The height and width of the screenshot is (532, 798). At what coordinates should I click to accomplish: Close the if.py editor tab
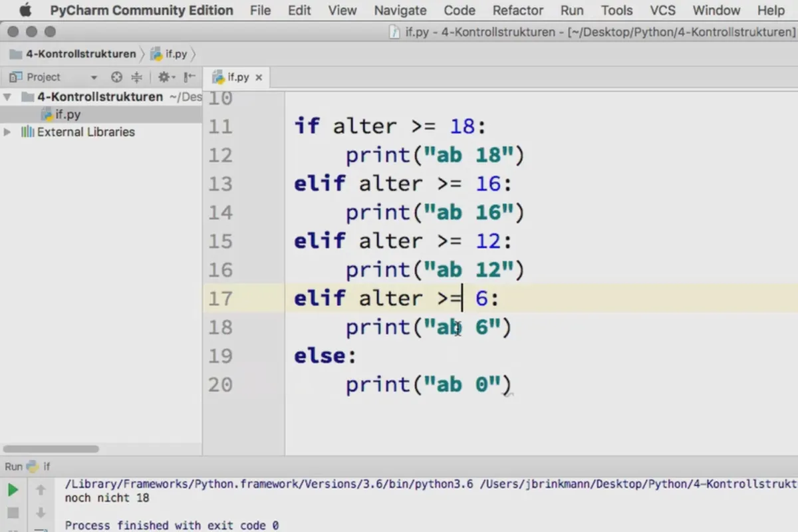[x=259, y=77]
